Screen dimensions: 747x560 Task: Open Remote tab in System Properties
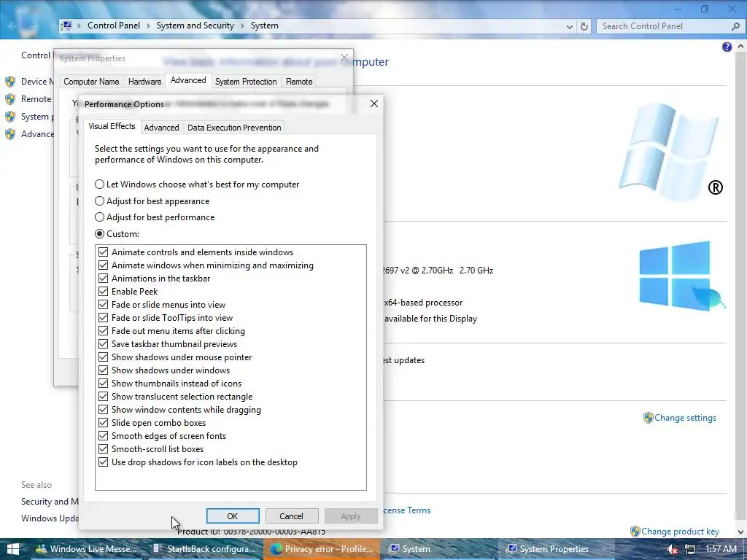(299, 82)
